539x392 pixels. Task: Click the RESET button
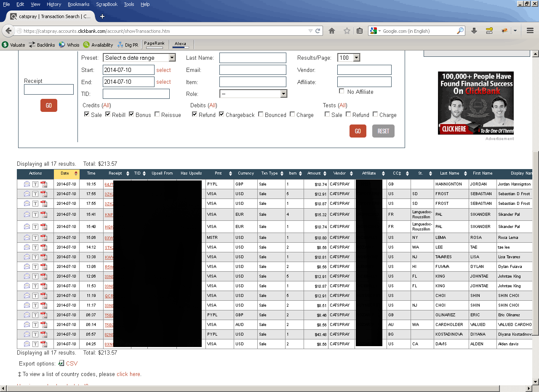point(383,131)
